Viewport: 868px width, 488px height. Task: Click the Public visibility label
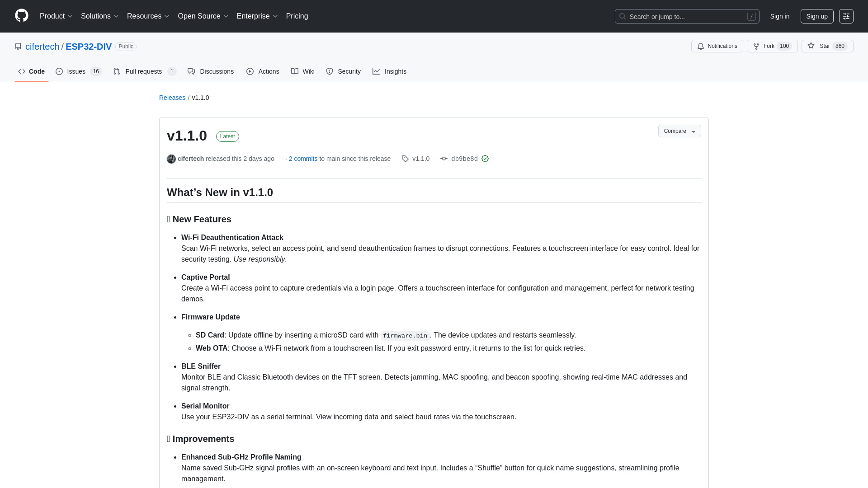point(126,47)
